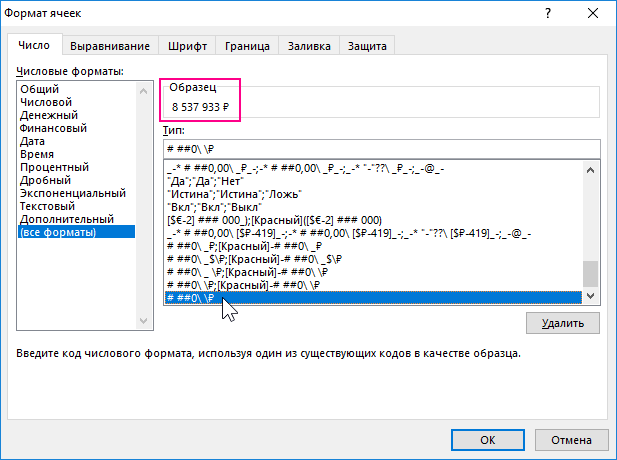Pick Процентный format category
The width and height of the screenshot is (617, 460).
(x=54, y=167)
